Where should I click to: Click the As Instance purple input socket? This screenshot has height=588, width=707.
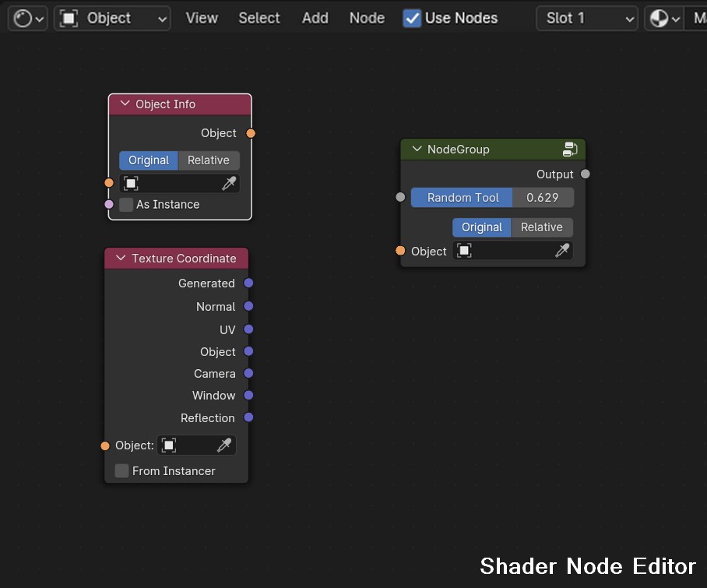[109, 204]
